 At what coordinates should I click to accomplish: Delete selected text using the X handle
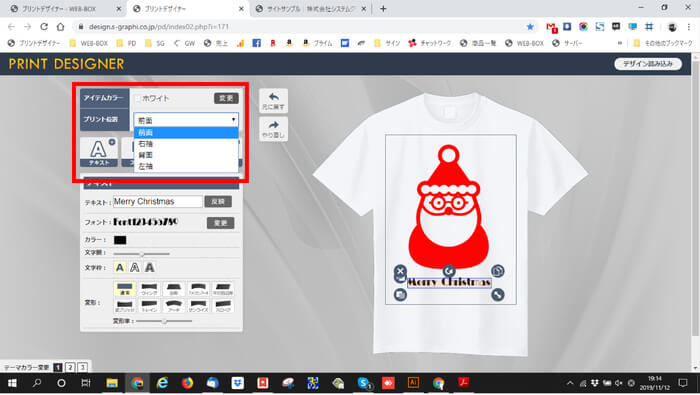[400, 271]
